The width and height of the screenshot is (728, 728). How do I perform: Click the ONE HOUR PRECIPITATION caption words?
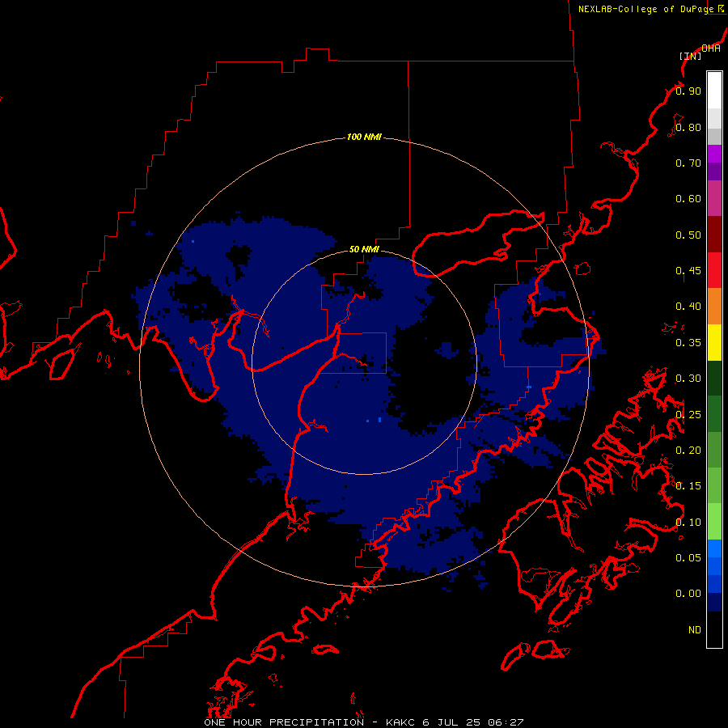click(x=284, y=722)
